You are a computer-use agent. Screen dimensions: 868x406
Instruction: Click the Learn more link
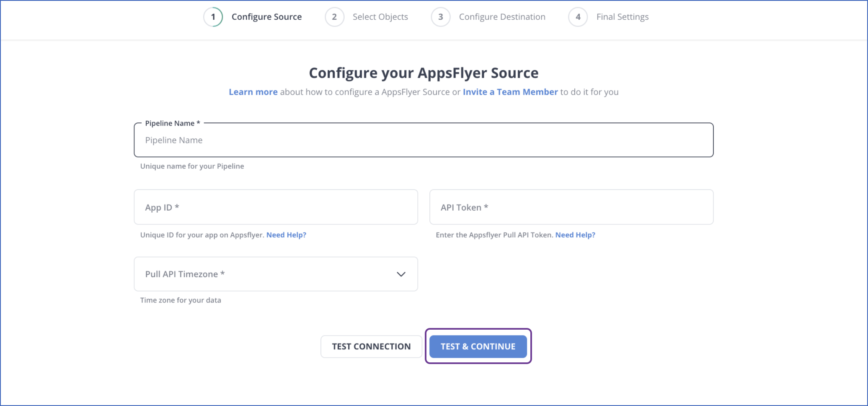pyautogui.click(x=253, y=92)
